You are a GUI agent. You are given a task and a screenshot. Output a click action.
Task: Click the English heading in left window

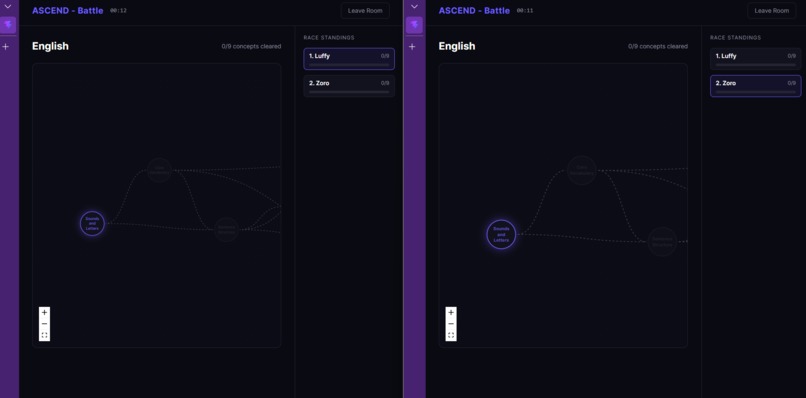50,46
